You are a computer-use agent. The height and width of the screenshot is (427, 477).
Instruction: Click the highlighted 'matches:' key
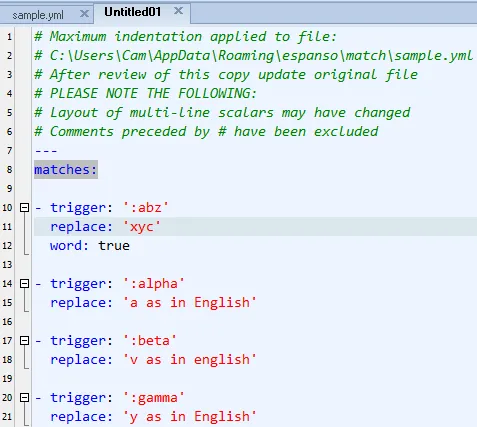tap(66, 170)
